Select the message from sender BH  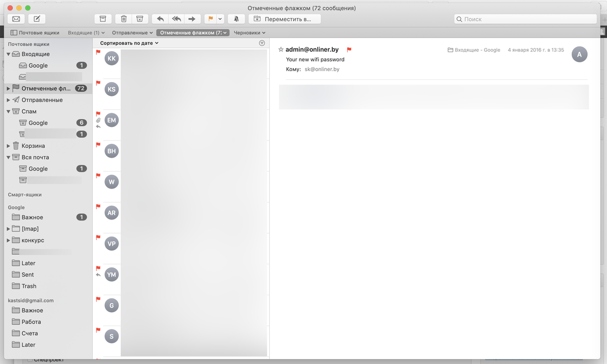tap(181, 156)
